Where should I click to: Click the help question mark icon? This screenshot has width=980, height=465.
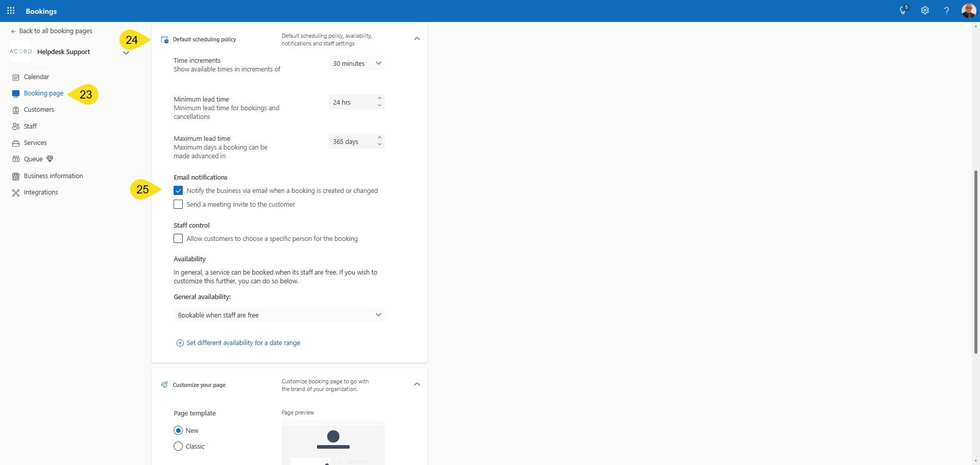[946, 11]
